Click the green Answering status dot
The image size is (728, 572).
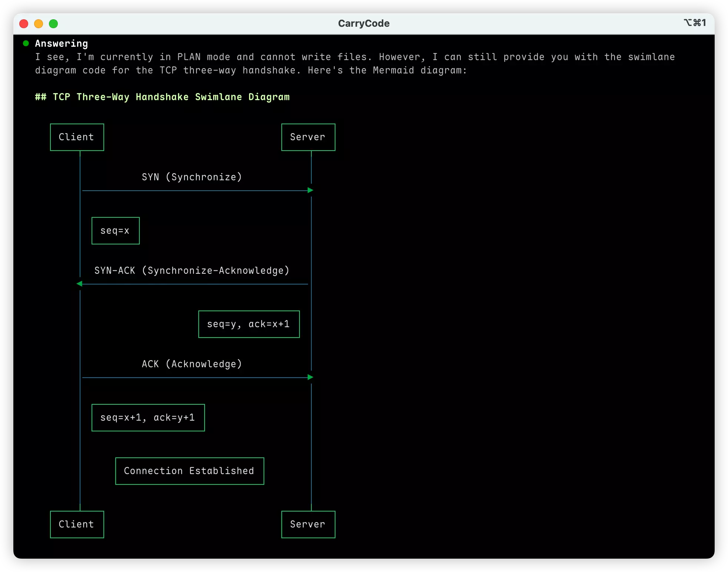(26, 43)
